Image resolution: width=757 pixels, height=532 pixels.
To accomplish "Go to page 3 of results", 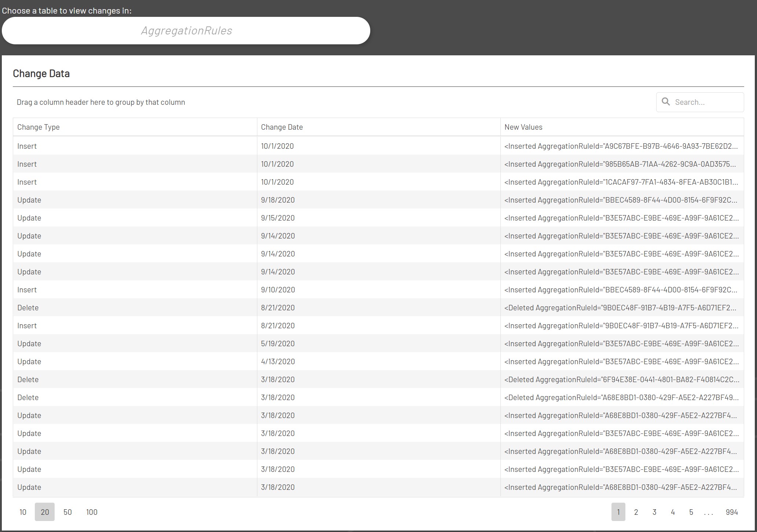I will [x=654, y=512].
